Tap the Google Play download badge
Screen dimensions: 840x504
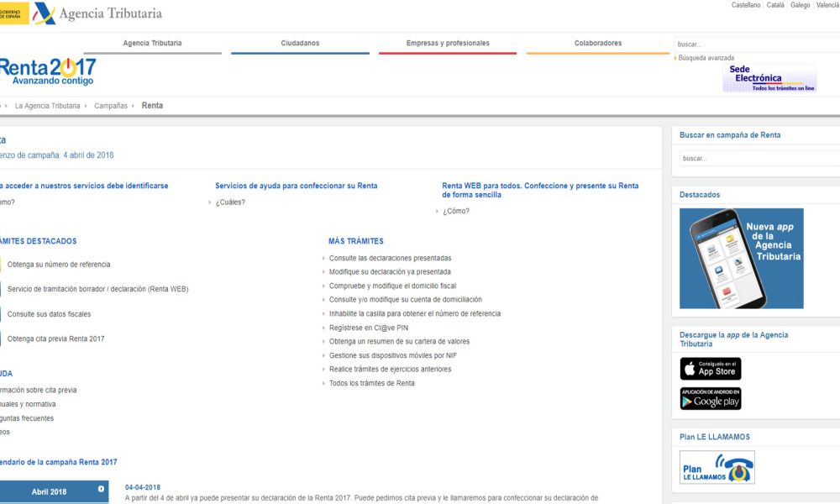coord(711,398)
